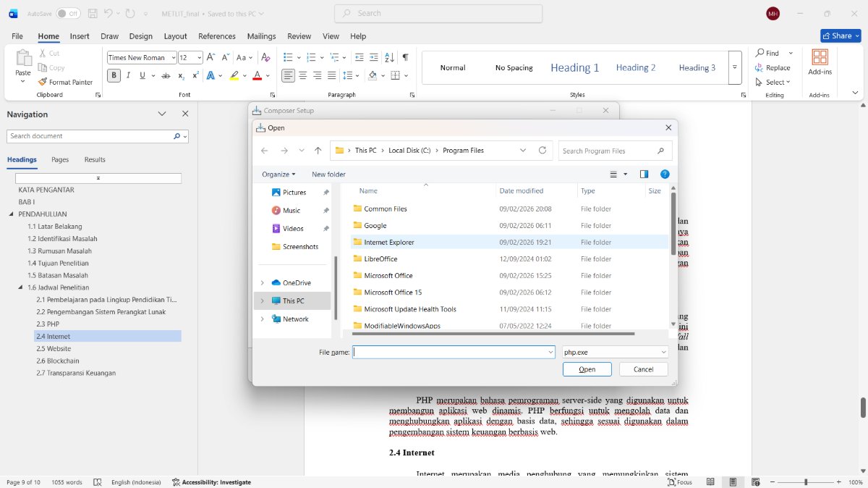Select the LibreOffice folder
This screenshot has width=868, height=488.
(380, 259)
